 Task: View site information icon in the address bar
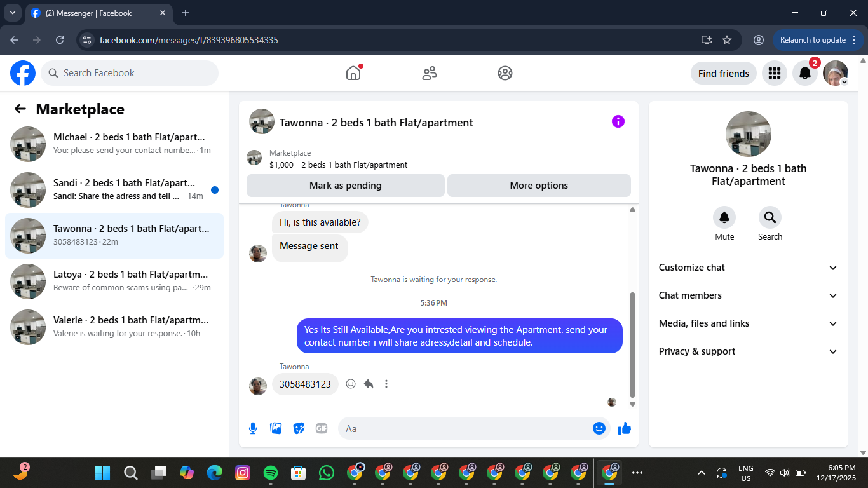click(87, 40)
